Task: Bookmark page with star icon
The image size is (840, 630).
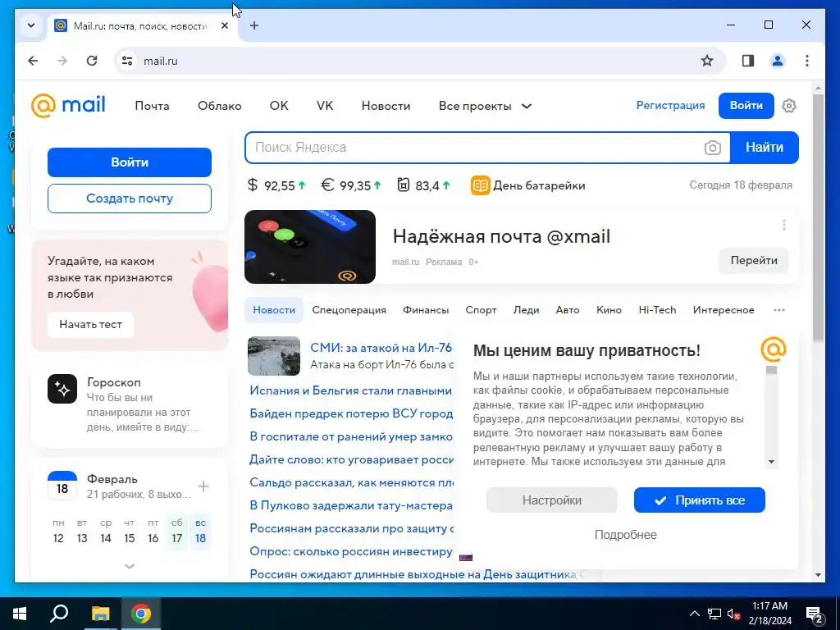Action: [706, 61]
